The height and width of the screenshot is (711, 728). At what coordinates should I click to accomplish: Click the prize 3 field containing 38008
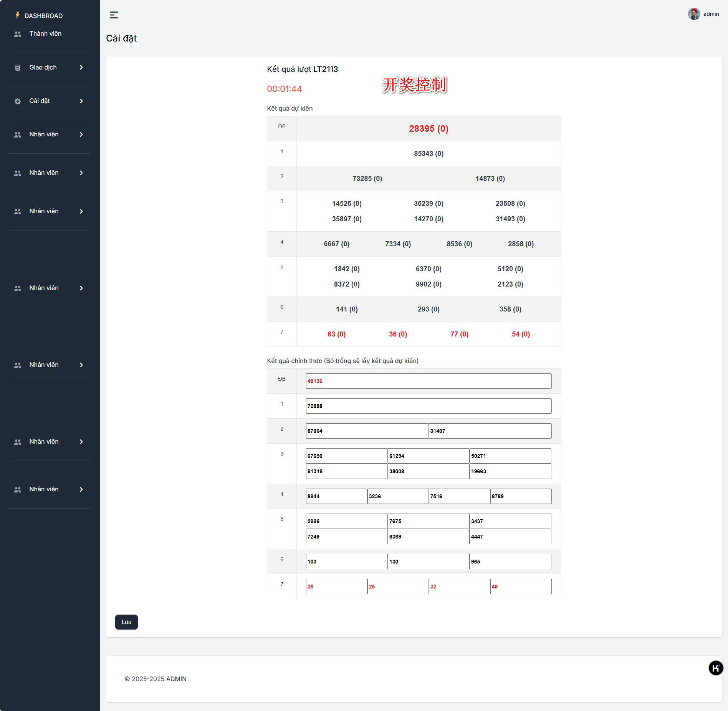428,471
